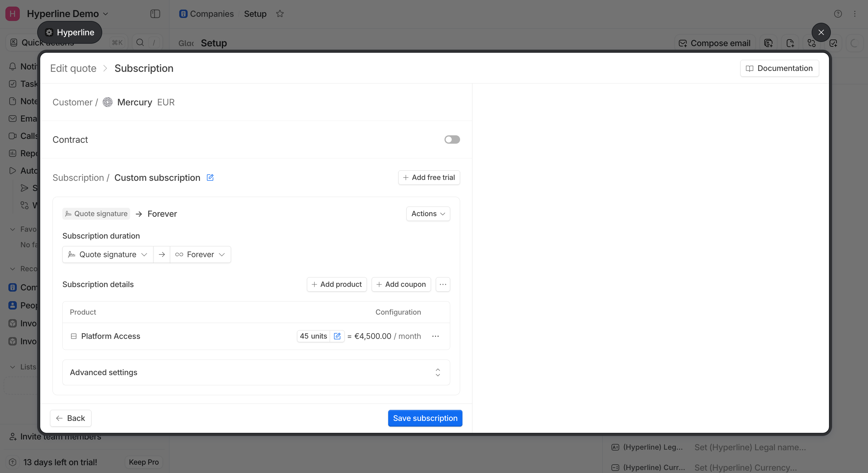The width and height of the screenshot is (868, 473).
Task: Go to Edit quote breadcrumb
Action: pyautogui.click(x=73, y=68)
